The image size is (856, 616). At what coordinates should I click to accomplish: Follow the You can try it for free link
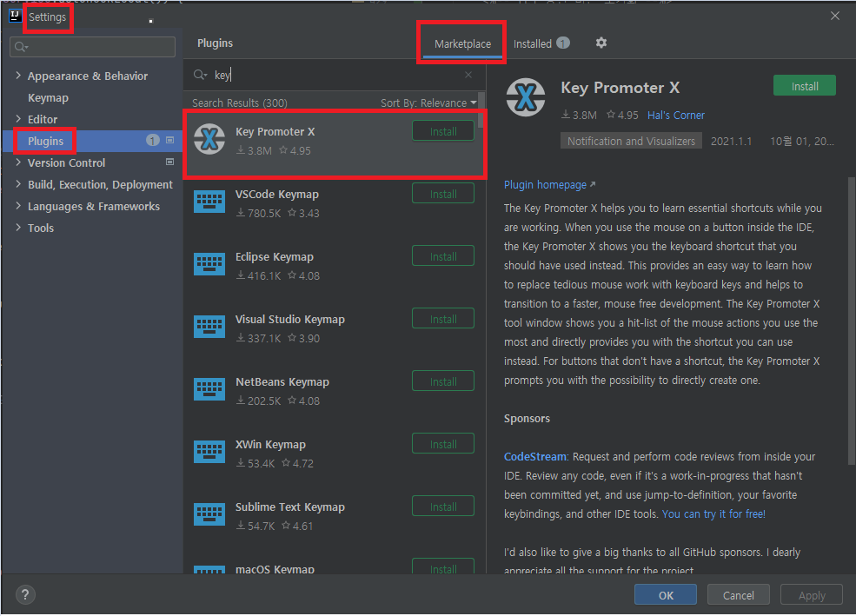(713, 513)
